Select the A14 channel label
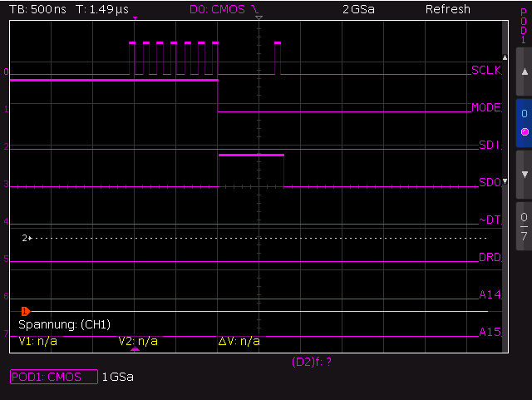This screenshot has width=532, height=400. coord(490,294)
